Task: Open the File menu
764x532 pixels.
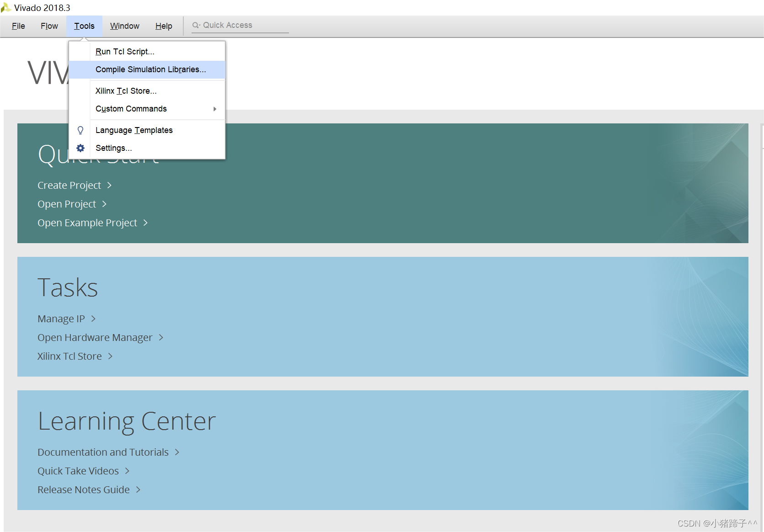Action: point(18,26)
